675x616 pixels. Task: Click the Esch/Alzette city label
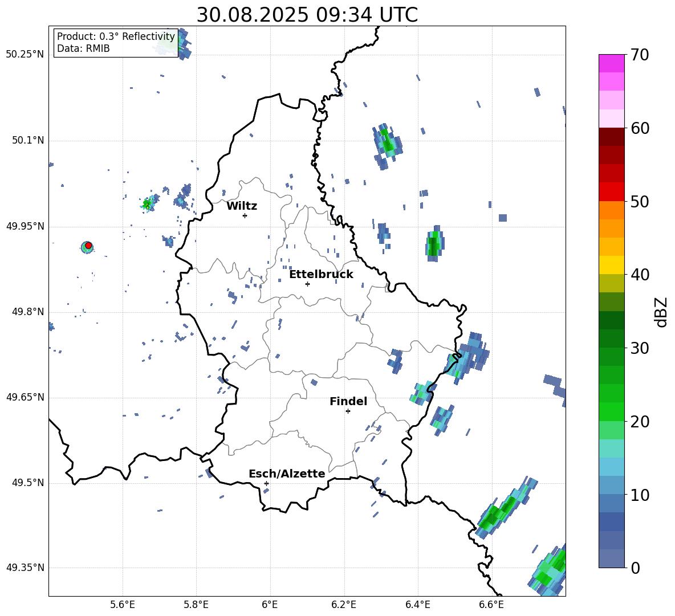tap(287, 474)
